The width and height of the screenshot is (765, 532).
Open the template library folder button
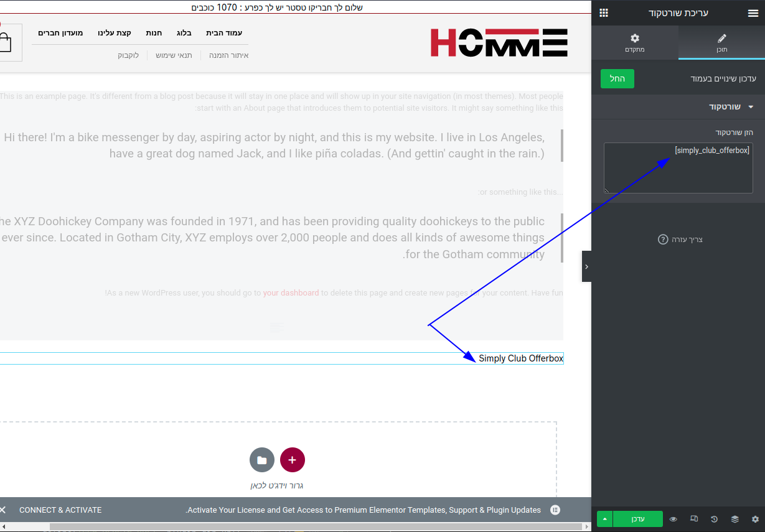262,460
